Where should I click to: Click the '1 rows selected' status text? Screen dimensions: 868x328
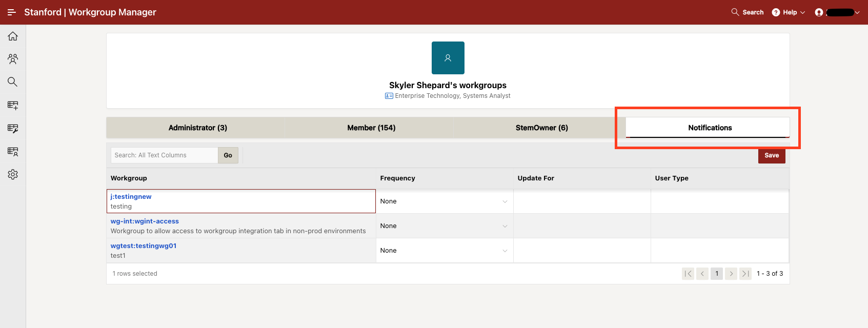(135, 274)
